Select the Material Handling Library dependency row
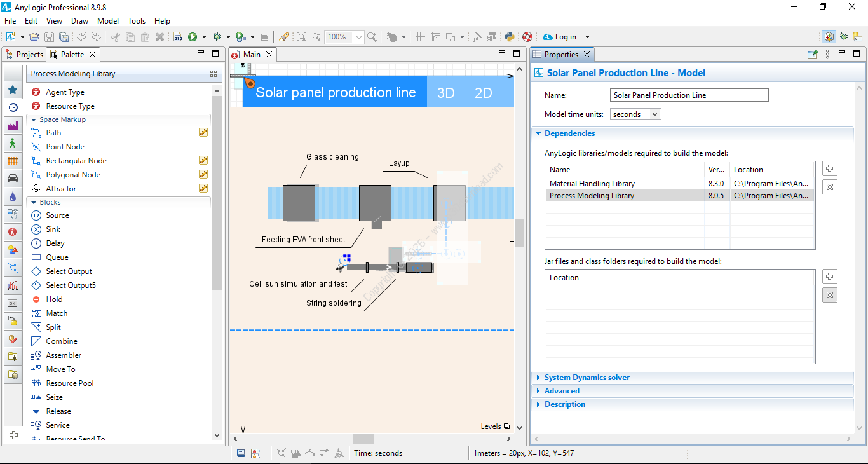 pos(679,184)
